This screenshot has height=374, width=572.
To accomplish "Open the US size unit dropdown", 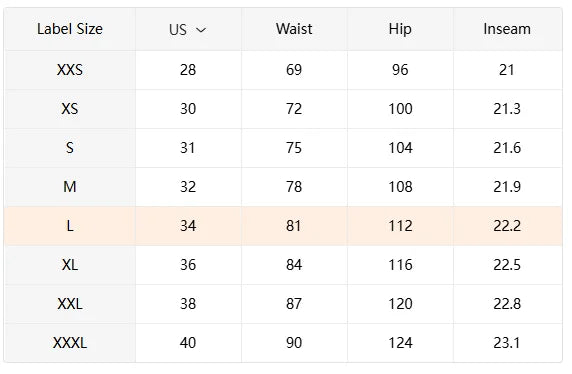I will coord(188,30).
